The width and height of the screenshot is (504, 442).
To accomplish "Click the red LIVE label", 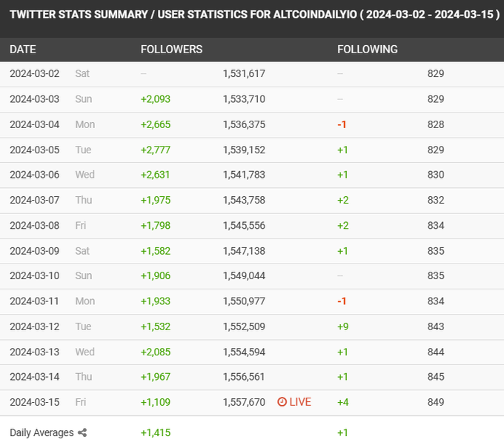I will coord(300,402).
